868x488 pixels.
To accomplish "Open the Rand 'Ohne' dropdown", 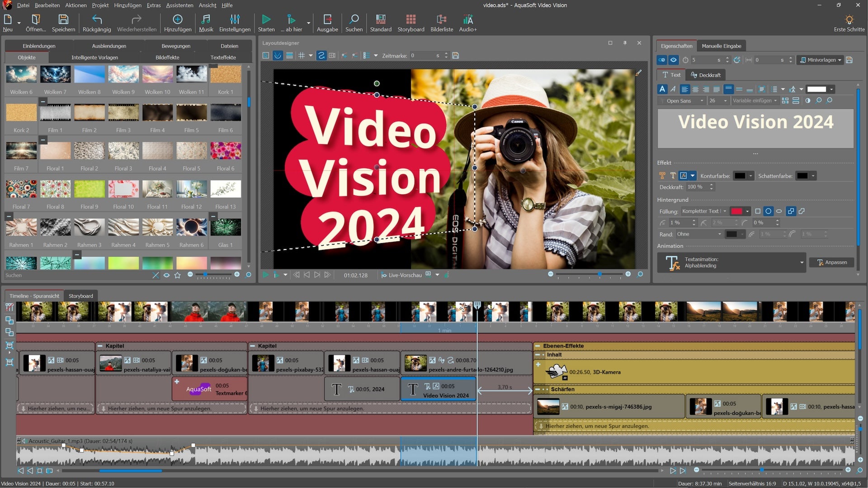I will (699, 234).
